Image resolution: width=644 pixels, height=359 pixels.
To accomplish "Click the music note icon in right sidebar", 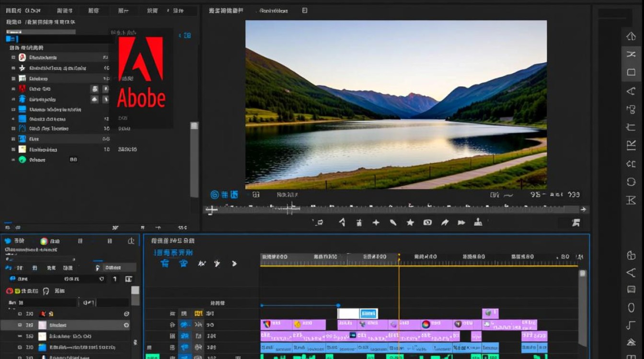I will [631, 325].
